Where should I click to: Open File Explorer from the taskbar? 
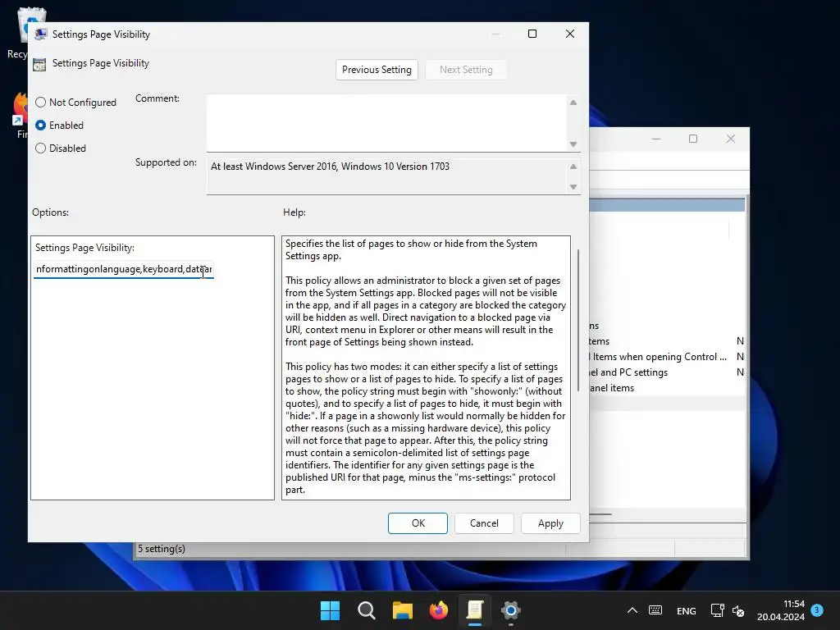pyautogui.click(x=402, y=610)
